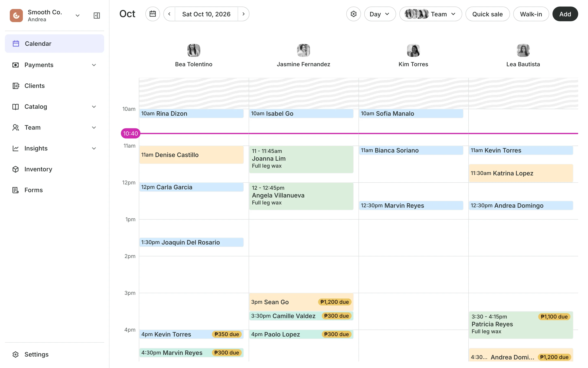Click the Clients icon in sidebar
The width and height of the screenshot is (588, 368).
pos(16,86)
